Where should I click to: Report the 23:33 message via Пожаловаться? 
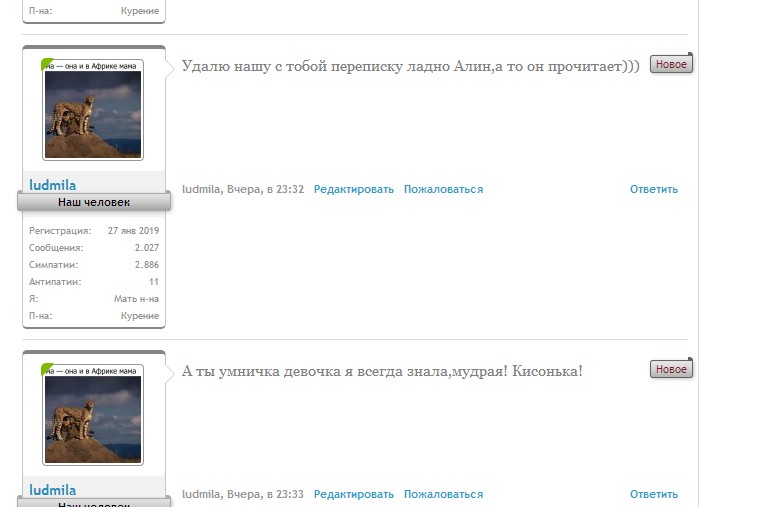click(444, 494)
